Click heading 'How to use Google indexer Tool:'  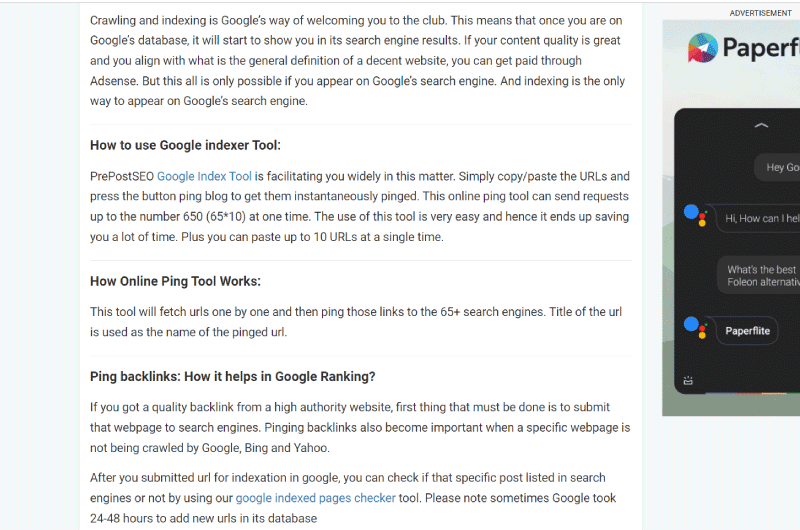point(185,145)
